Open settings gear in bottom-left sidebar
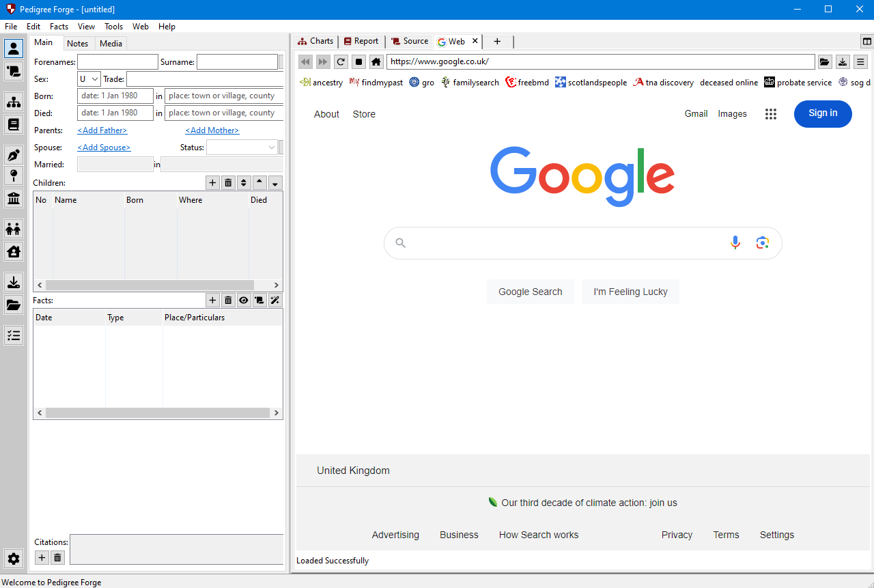 14,559
